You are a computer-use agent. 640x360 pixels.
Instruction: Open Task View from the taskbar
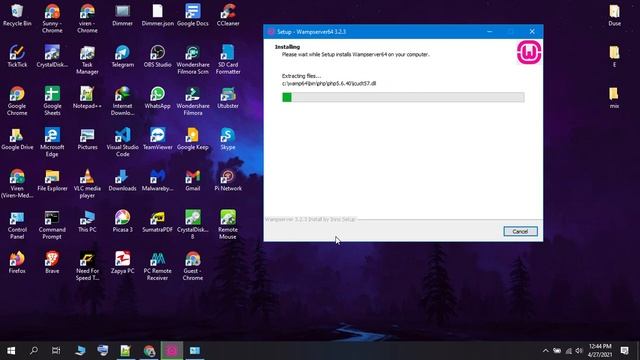tap(56, 351)
